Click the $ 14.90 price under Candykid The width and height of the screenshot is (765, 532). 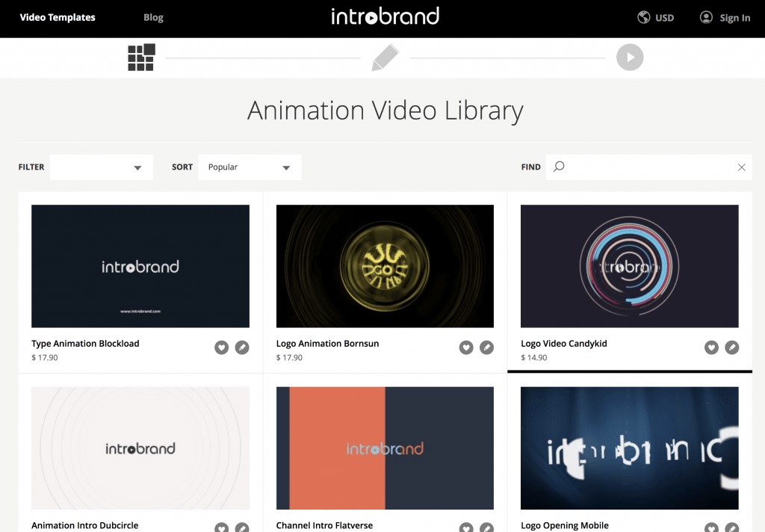534,358
